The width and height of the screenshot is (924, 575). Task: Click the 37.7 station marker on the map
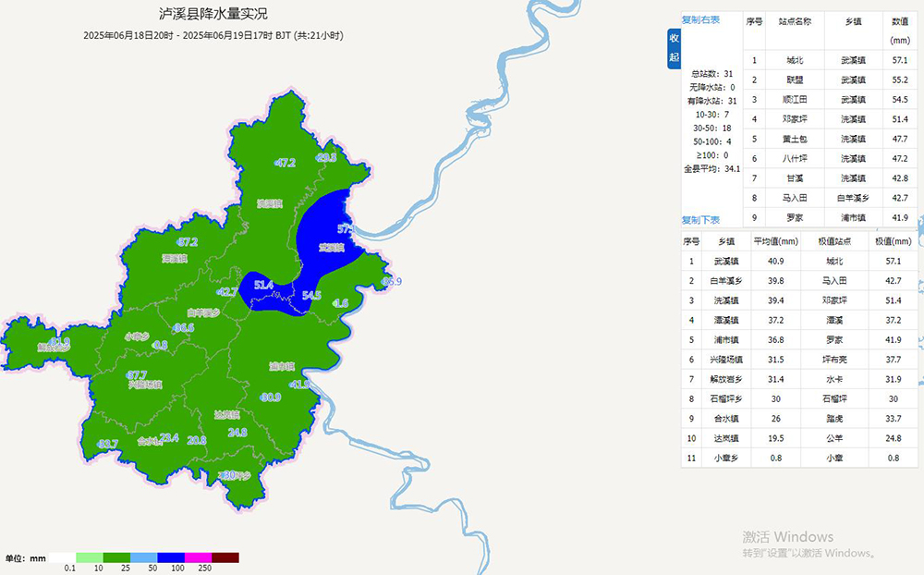tap(136, 375)
